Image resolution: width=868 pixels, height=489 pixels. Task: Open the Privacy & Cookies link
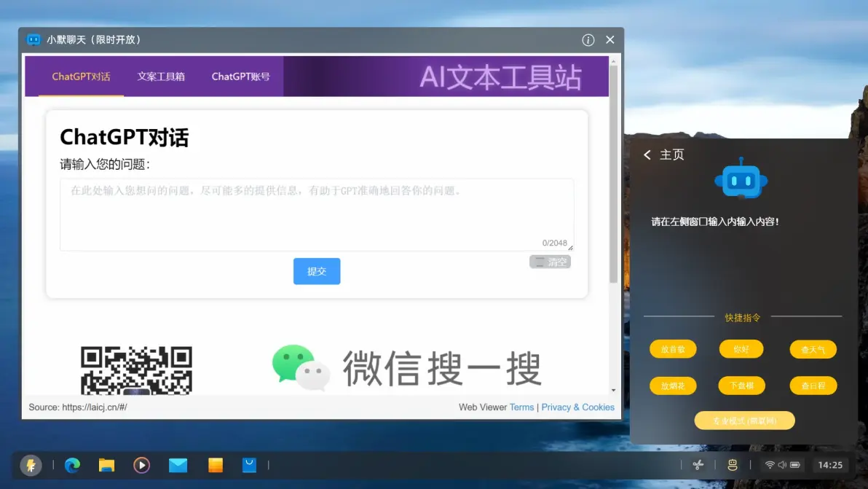(577, 407)
